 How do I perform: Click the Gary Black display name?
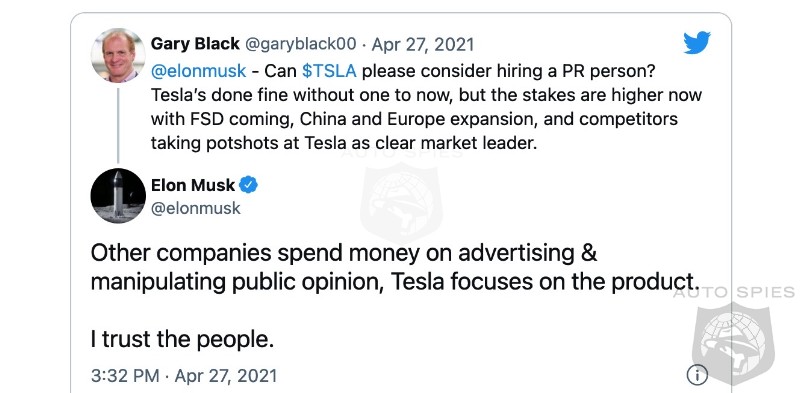coord(195,44)
